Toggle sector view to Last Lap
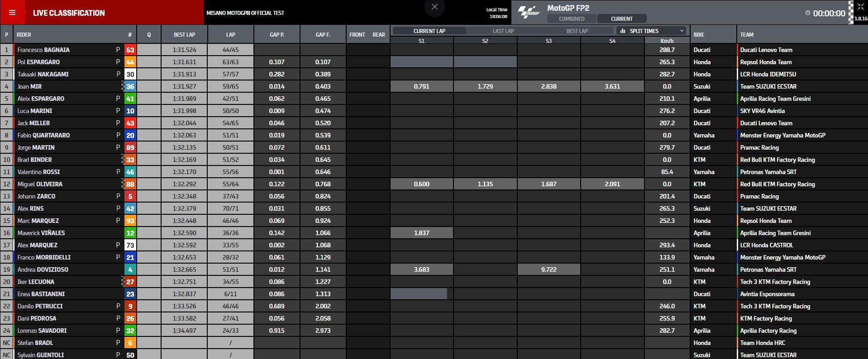The height and width of the screenshot is (359, 868). pyautogui.click(x=503, y=31)
